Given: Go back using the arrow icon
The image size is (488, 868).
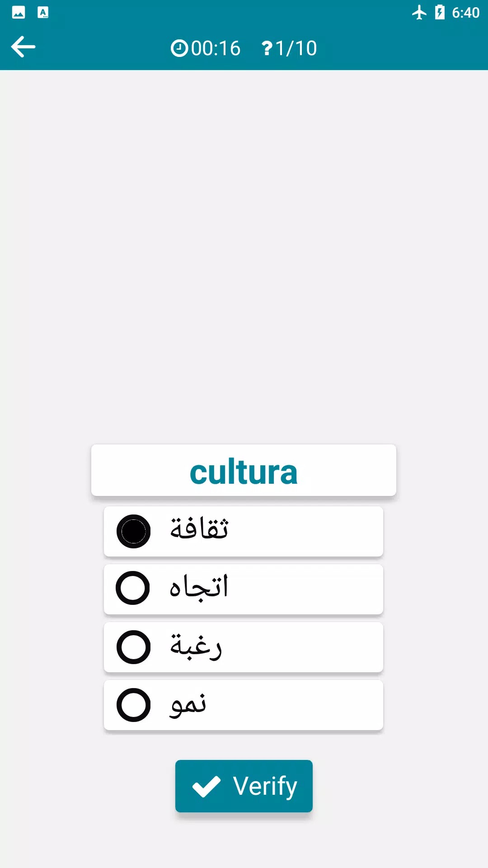Looking at the screenshot, I should [23, 47].
